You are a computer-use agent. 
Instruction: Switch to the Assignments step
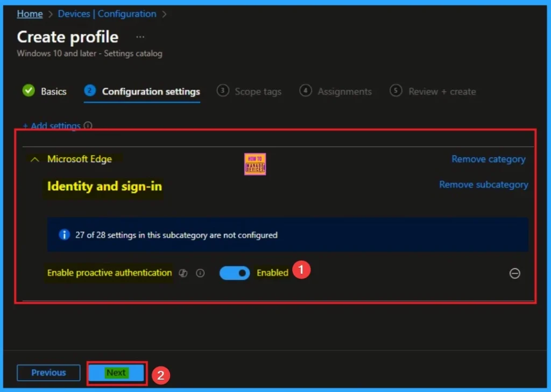[336, 91]
